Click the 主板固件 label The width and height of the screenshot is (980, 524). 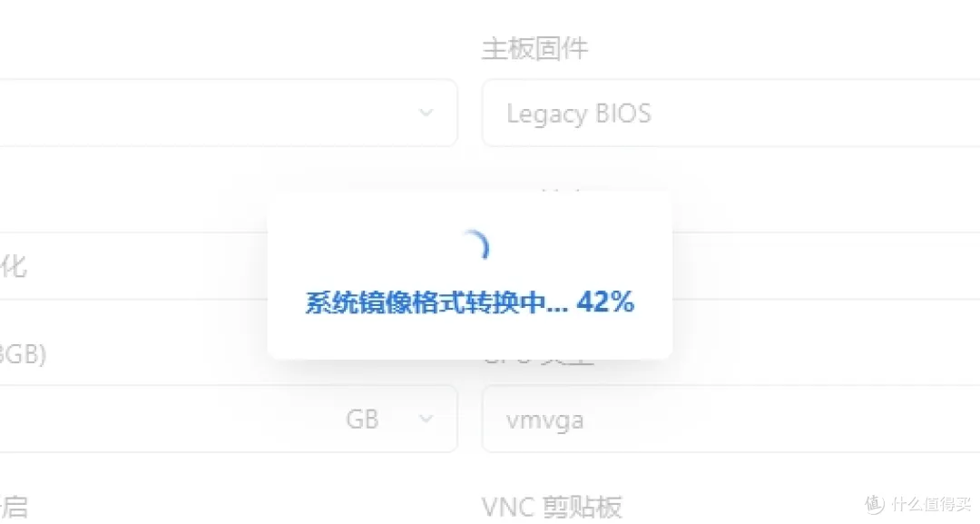click(535, 49)
